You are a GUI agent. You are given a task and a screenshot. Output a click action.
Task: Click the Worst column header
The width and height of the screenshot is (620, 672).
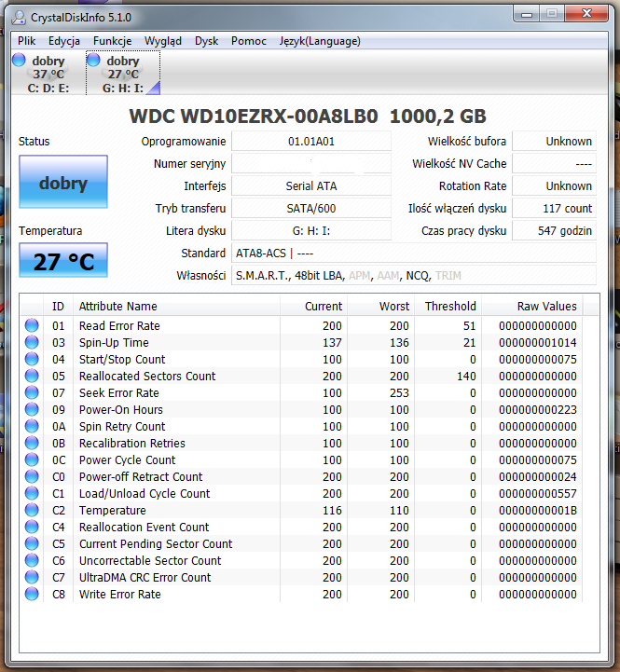(x=380, y=306)
